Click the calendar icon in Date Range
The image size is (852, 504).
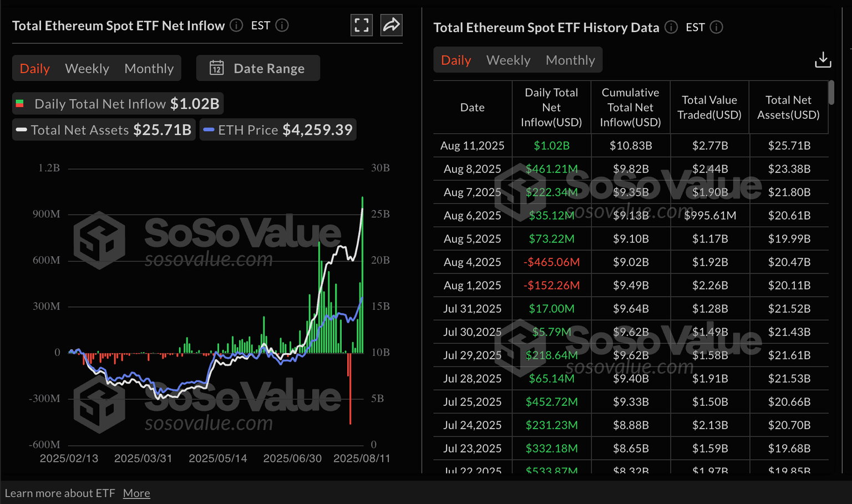216,68
